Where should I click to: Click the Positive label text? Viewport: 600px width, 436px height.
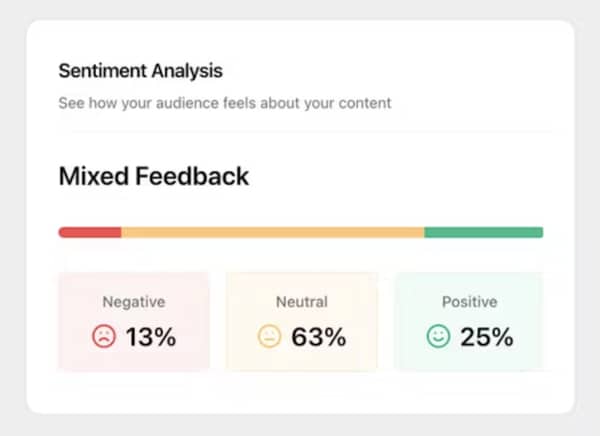click(x=469, y=301)
